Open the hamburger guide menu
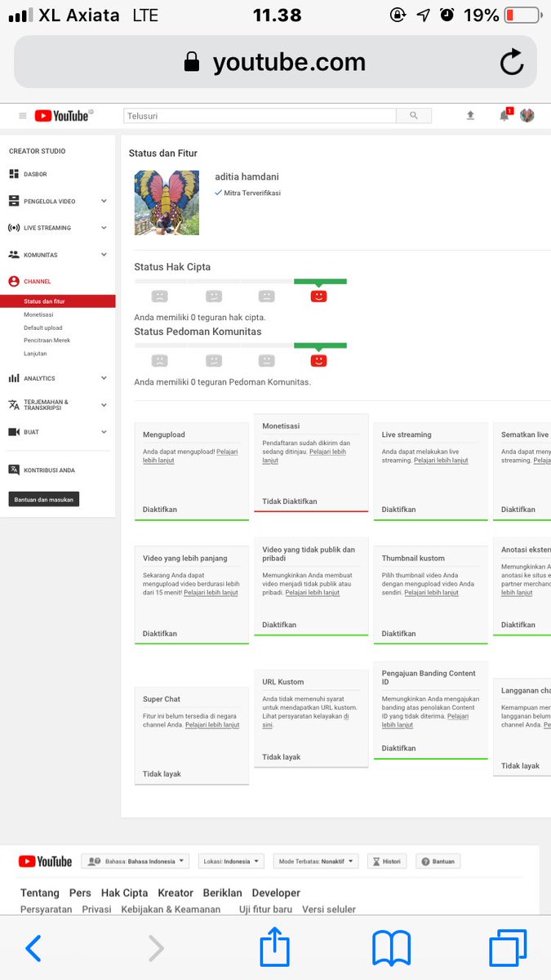Image resolution: width=551 pixels, height=980 pixels. pyautogui.click(x=23, y=116)
